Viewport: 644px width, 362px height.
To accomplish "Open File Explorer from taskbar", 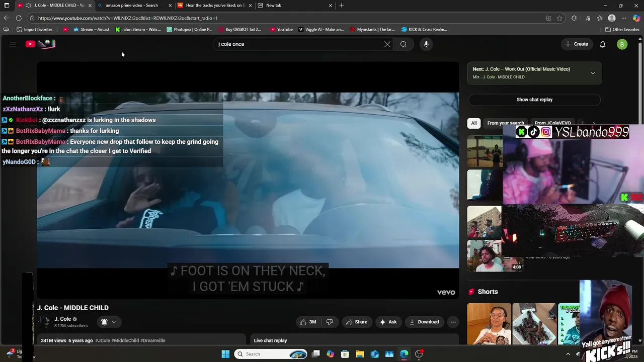I will (360, 354).
